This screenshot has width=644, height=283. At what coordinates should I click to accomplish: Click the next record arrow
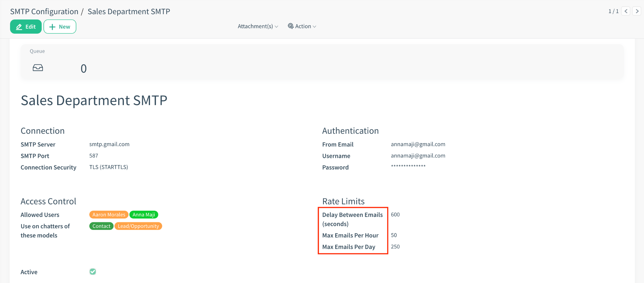[637, 11]
